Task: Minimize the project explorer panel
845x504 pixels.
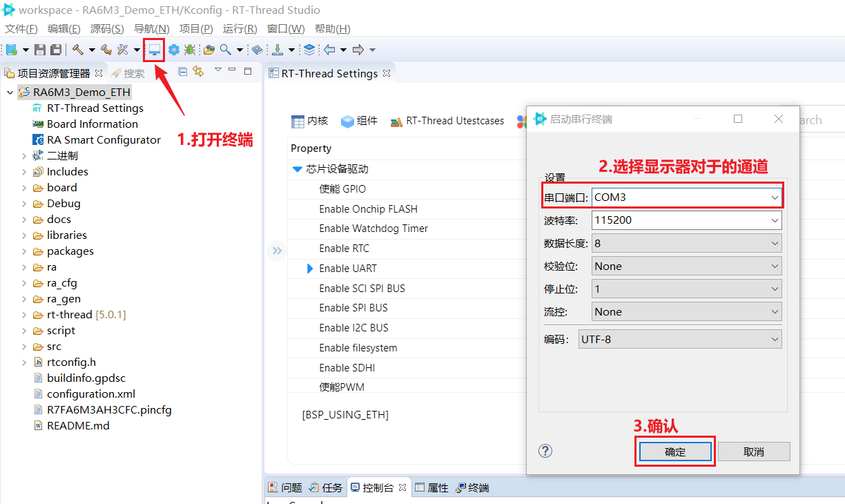Action: tap(233, 70)
